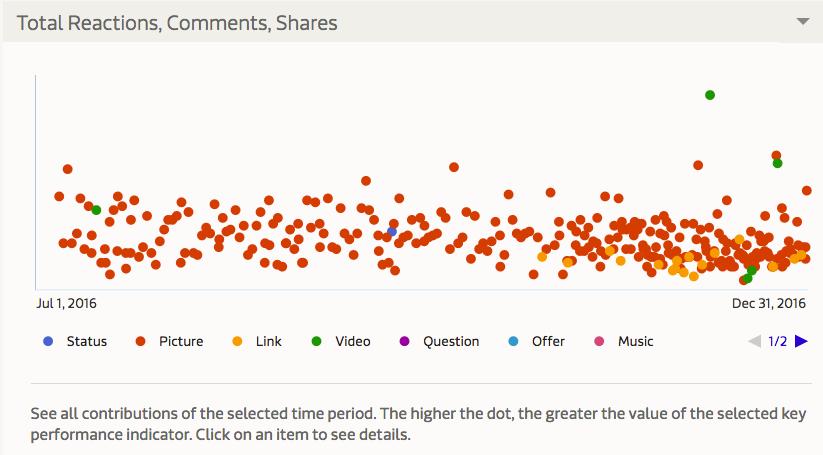Select the highest green video dot

[710, 95]
